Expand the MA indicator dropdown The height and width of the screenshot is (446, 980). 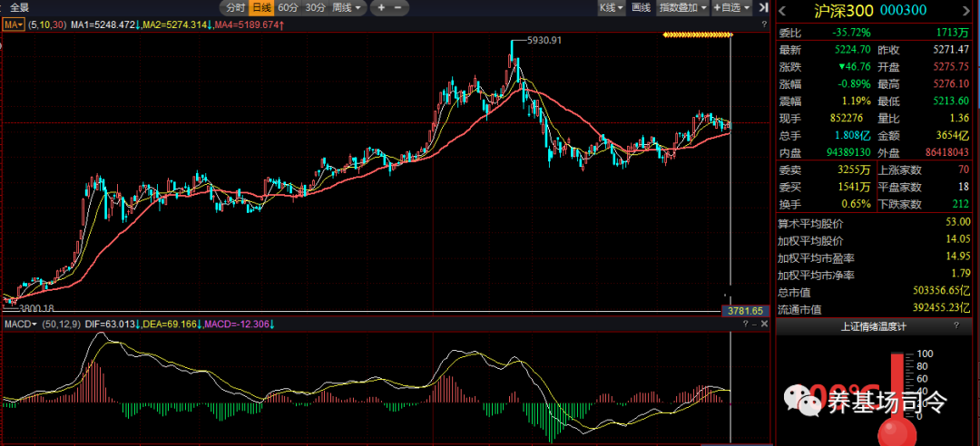click(14, 24)
